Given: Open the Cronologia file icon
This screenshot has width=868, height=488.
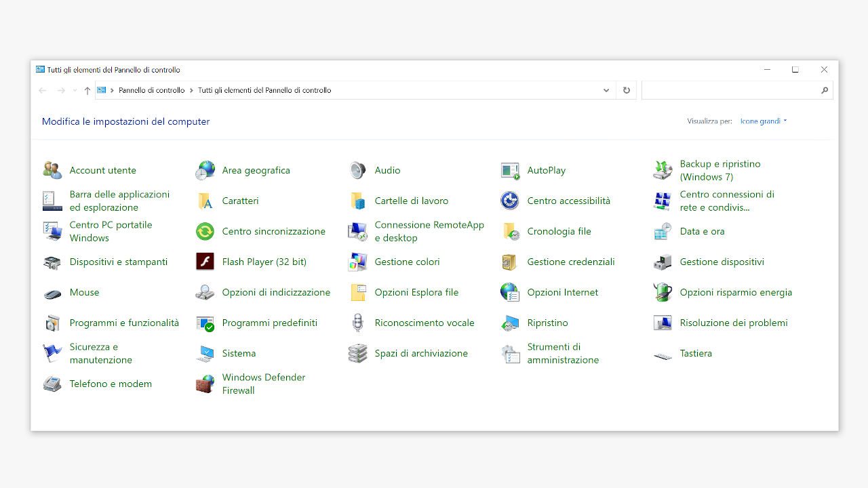Looking at the screenshot, I should coord(510,231).
